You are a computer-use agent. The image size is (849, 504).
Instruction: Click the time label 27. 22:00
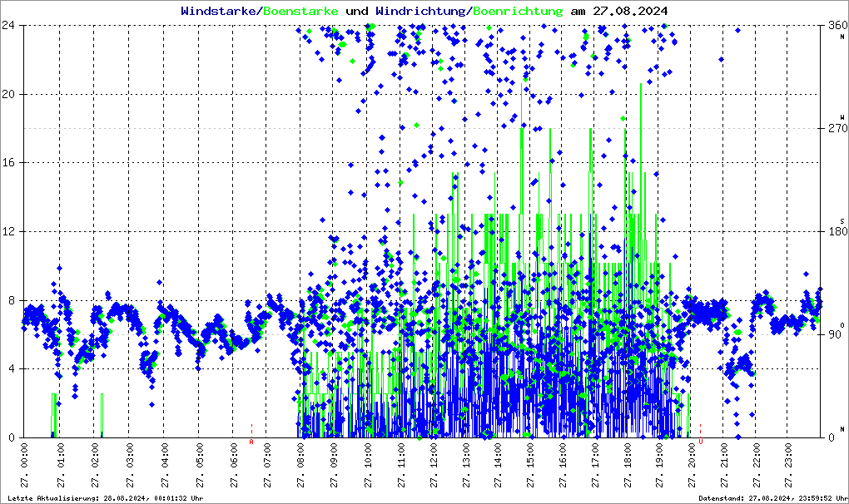point(757,466)
